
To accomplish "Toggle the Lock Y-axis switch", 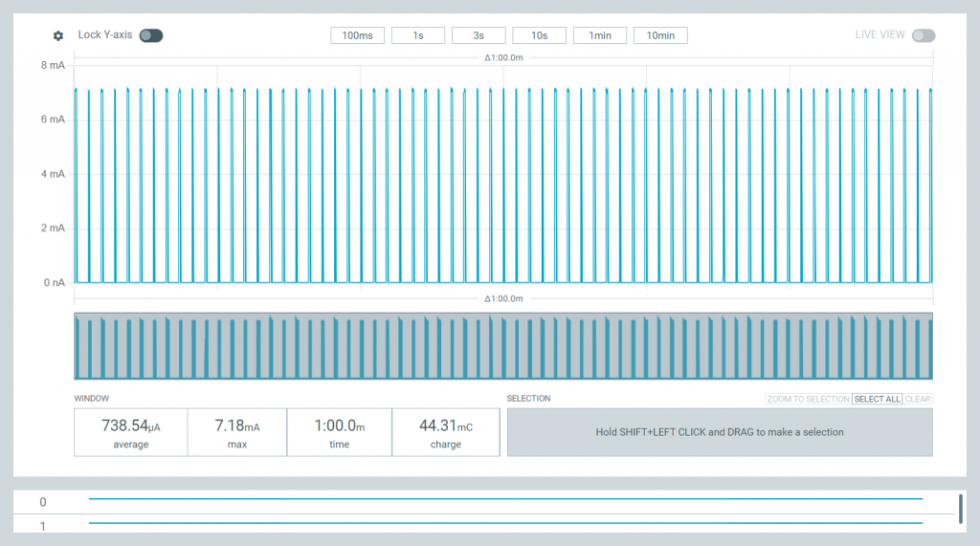I will tap(151, 35).
